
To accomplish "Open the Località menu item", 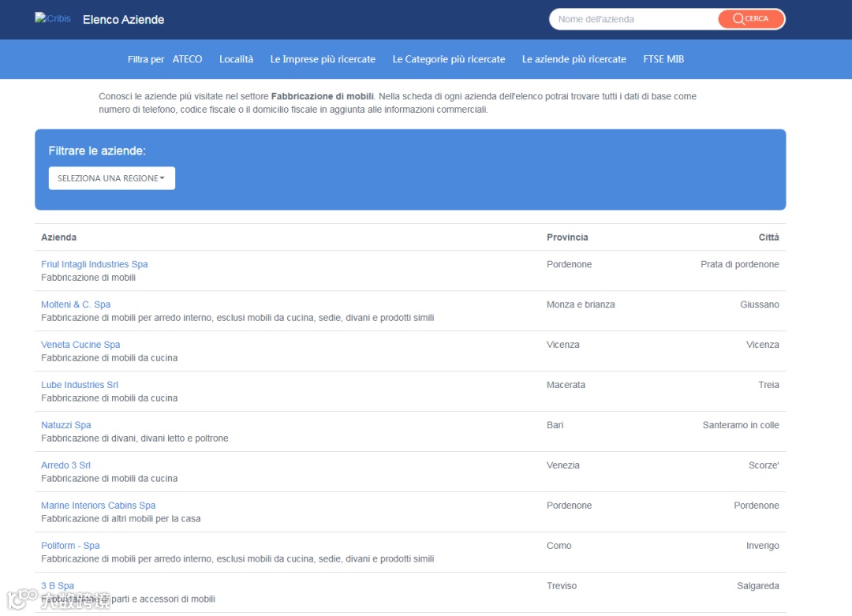I will (237, 59).
